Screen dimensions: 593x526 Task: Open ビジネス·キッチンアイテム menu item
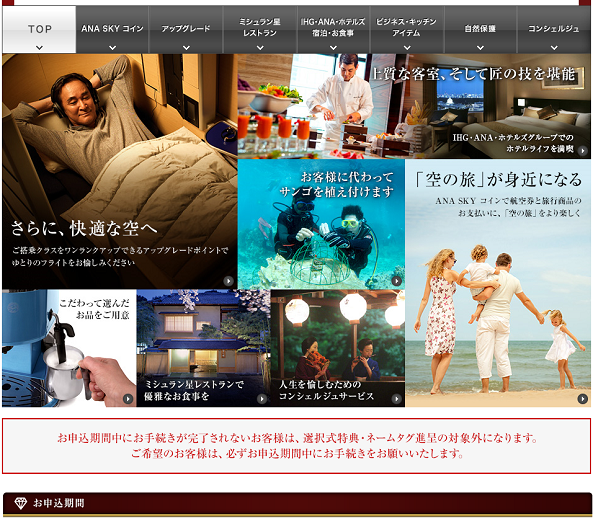pos(407,29)
